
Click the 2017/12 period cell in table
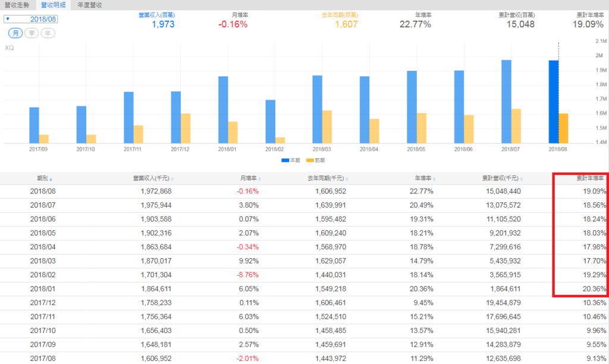click(43, 303)
